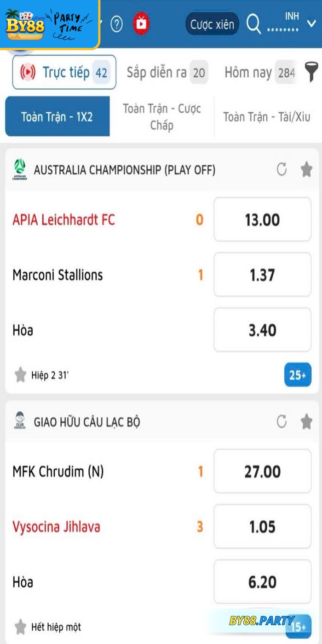The image size is (322, 644).
Task: Click the BY88 logo
Action: click(25, 25)
